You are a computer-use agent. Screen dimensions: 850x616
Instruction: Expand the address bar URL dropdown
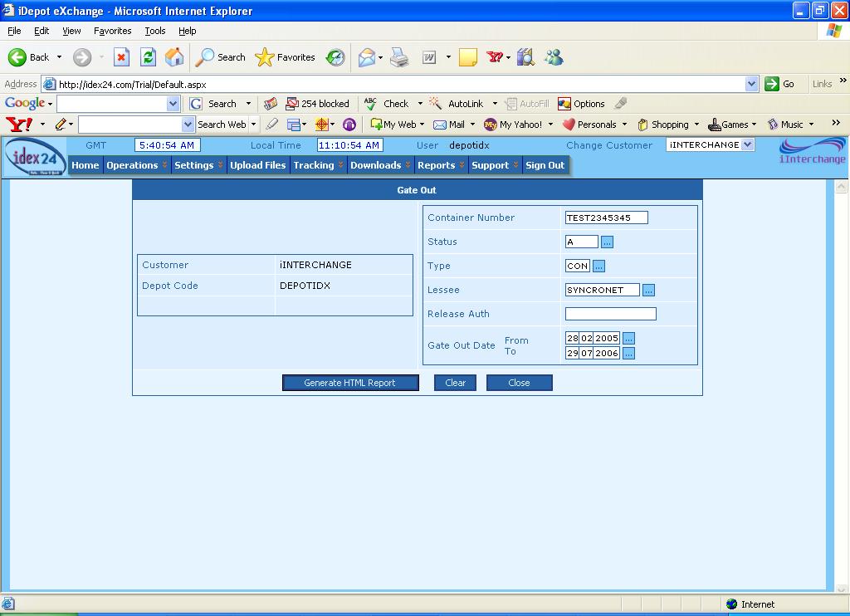(751, 84)
